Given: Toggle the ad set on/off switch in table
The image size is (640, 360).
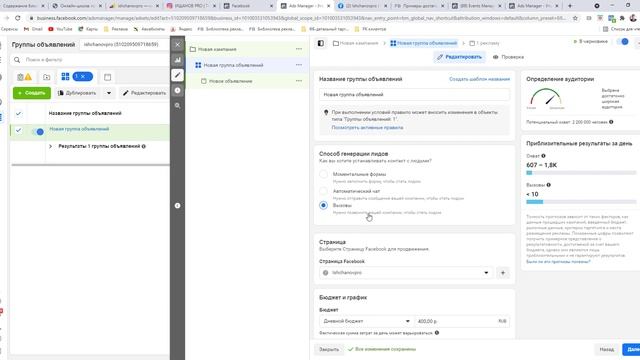Looking at the screenshot, I should [38, 131].
